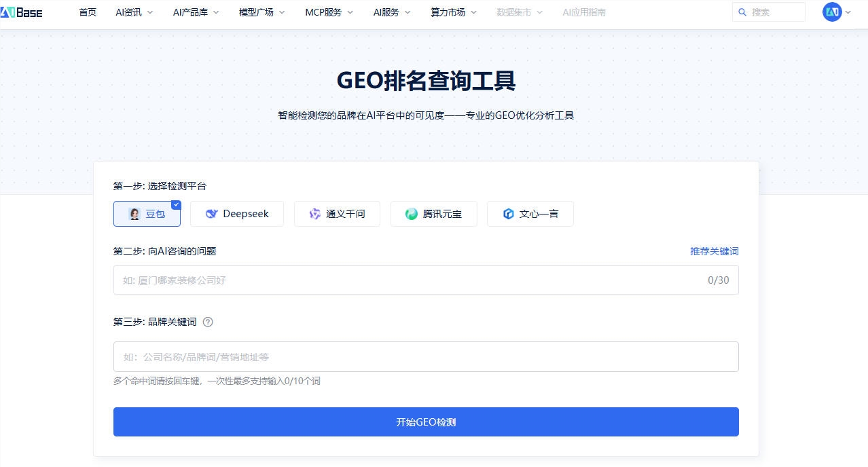Image resolution: width=868 pixels, height=467 pixels.
Task: Toggle the Deepseek platform card selection
Action: (237, 213)
